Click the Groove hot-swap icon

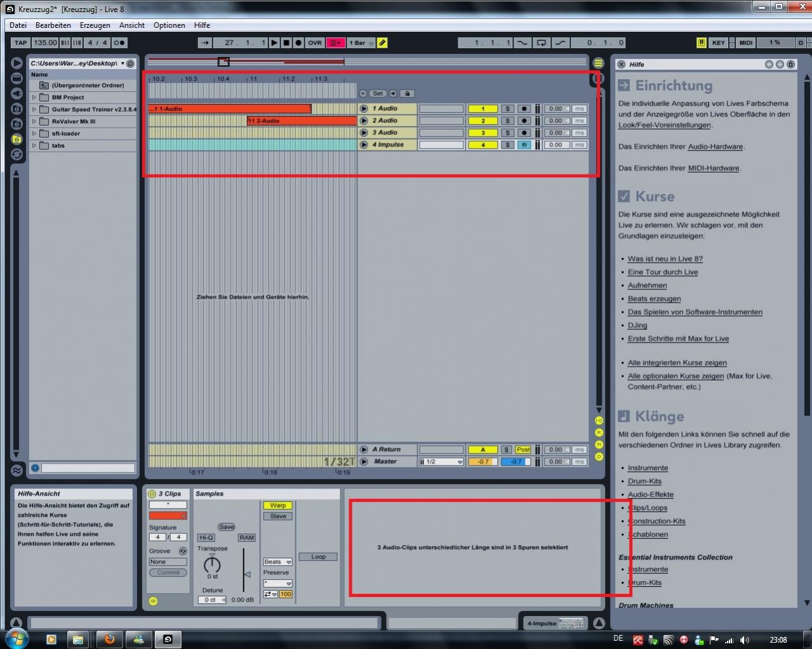click(183, 551)
